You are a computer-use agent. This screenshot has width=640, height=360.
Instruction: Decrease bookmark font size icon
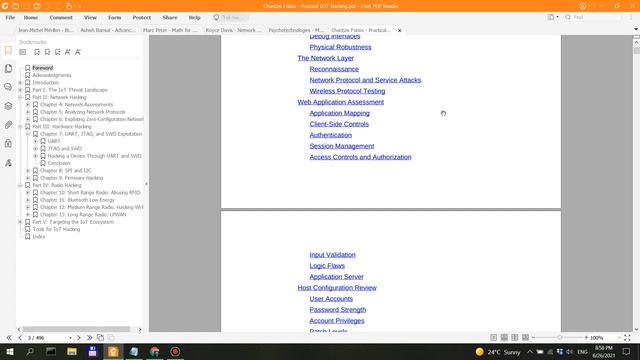(x=78, y=52)
